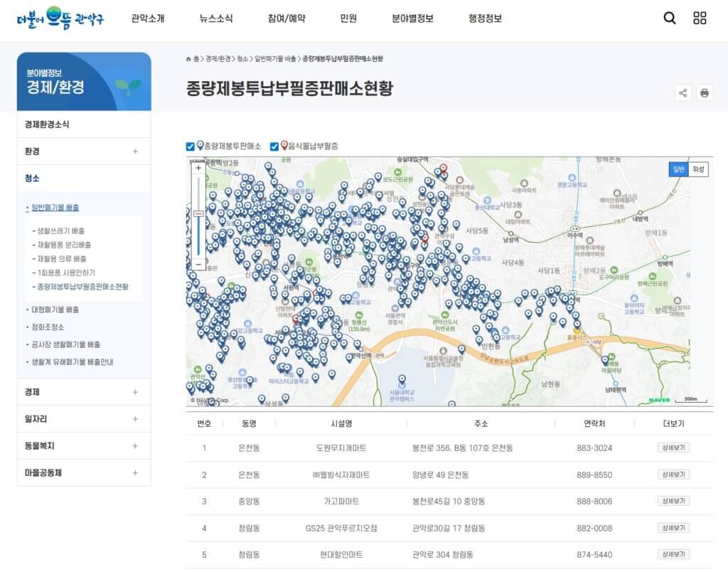Uncheck the 종량제봉투판매소 checkbox
The height and width of the screenshot is (572, 728).
[x=189, y=145]
